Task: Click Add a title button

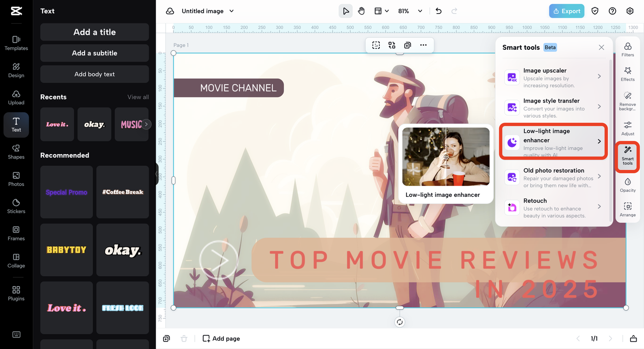Action: tap(95, 32)
